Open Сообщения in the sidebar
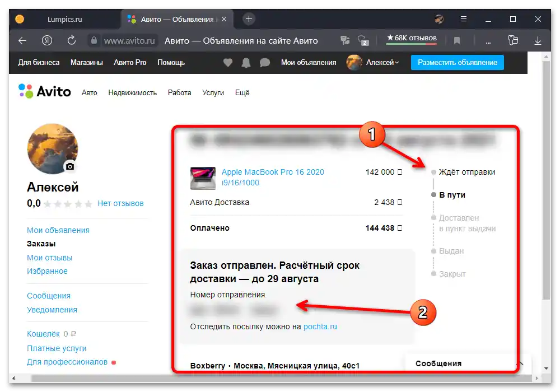This screenshot has height=392, width=560. (49, 296)
